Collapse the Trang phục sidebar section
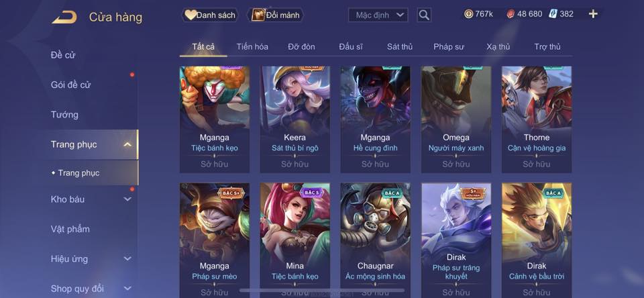The width and height of the screenshot is (644, 298). tap(127, 144)
